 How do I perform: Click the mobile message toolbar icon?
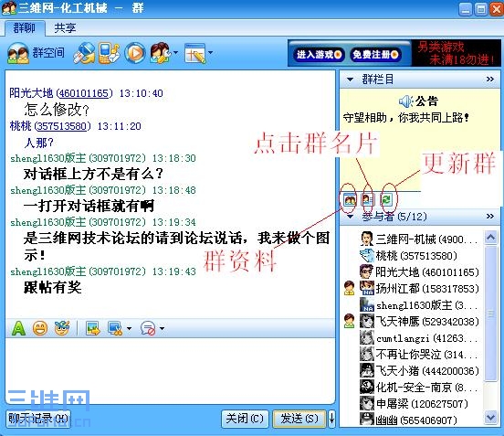109,53
